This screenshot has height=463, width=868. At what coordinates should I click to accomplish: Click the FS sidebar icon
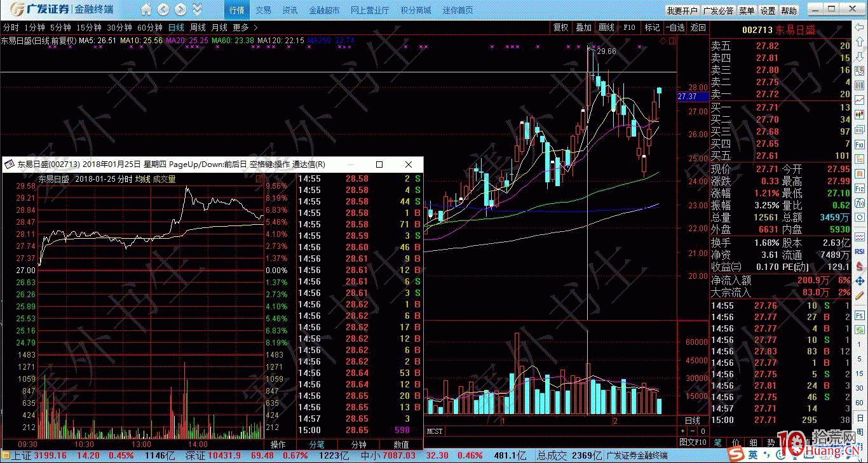tap(860, 315)
